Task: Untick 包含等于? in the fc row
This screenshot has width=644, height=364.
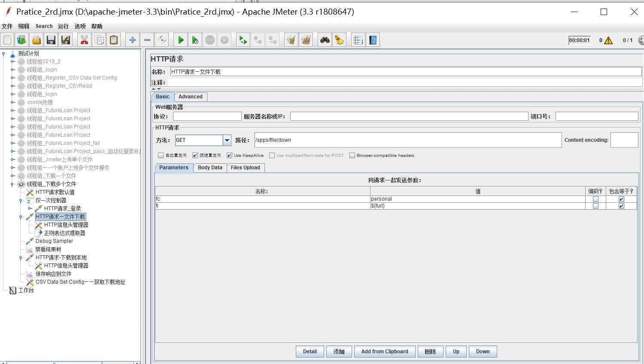Action: [x=621, y=199]
